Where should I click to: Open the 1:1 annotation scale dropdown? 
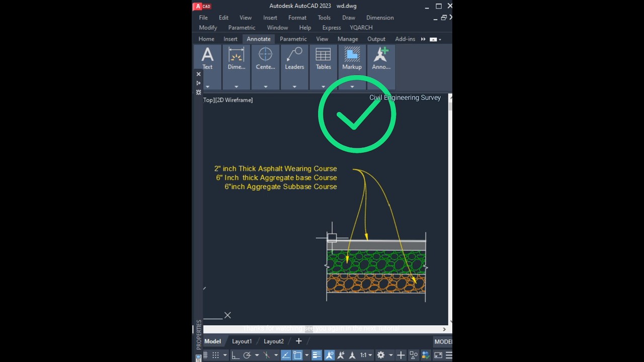[366, 355]
